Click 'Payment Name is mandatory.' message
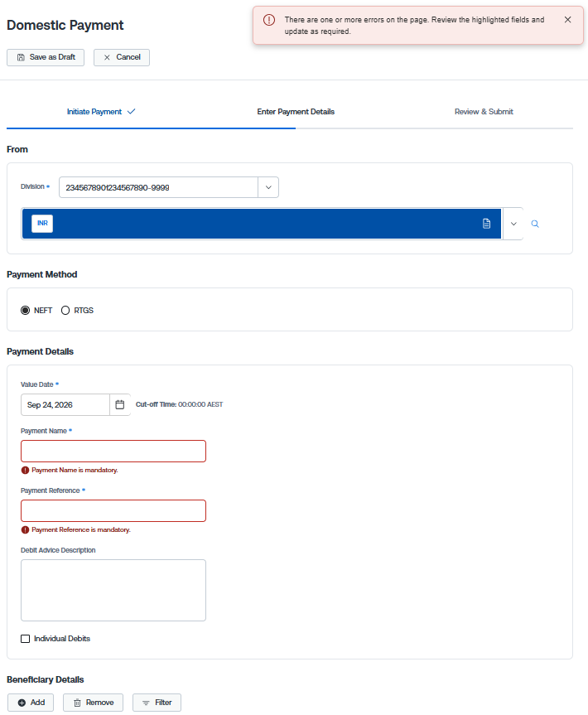This screenshot has width=588, height=715. (x=75, y=470)
